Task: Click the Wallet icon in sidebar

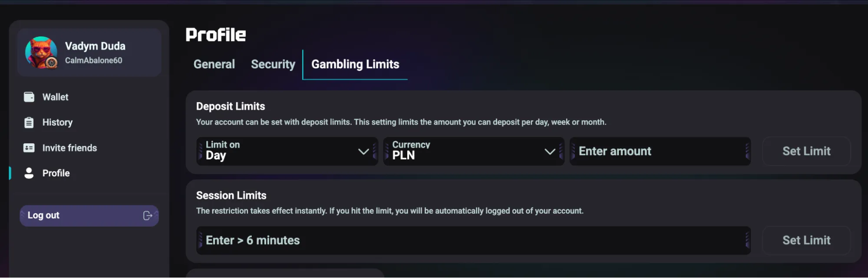Action: tap(29, 97)
